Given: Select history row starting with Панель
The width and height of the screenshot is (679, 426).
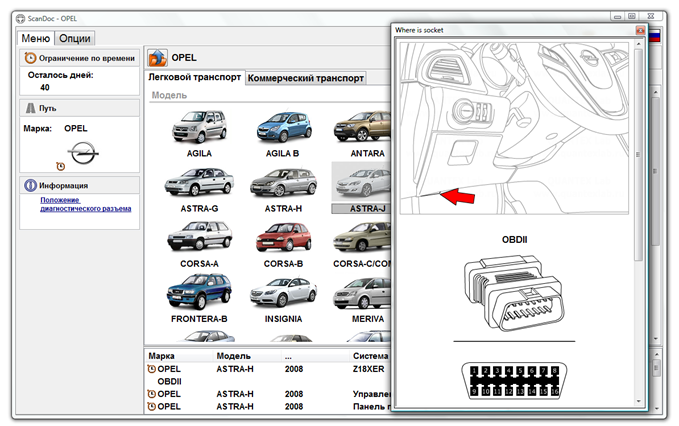Looking at the screenshot, I should 268,407.
